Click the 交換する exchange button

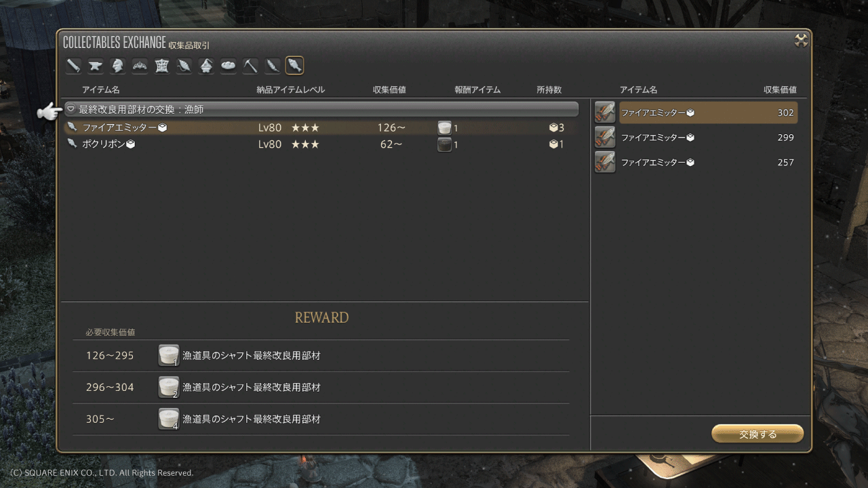[757, 434]
